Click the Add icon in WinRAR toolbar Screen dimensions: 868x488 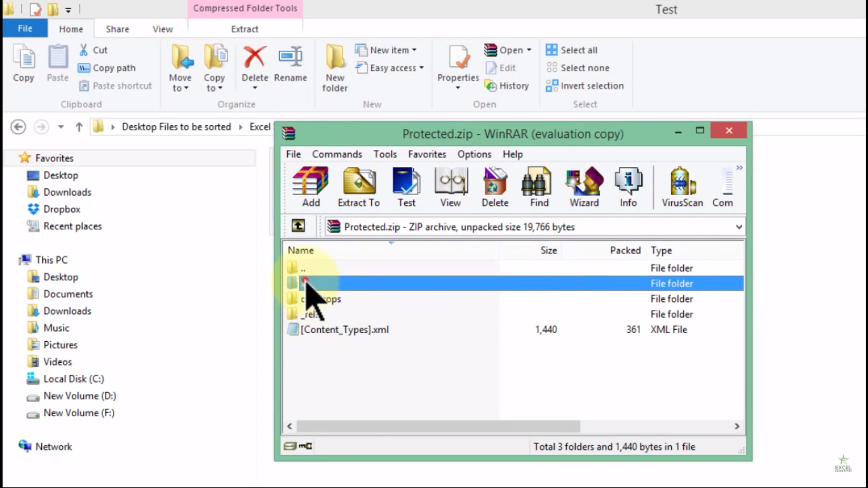(x=311, y=187)
